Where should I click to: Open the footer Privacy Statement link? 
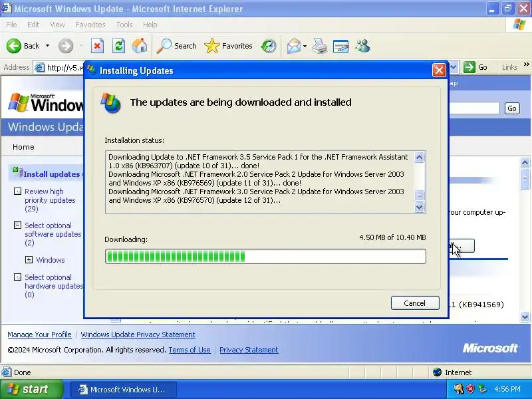pos(249,350)
